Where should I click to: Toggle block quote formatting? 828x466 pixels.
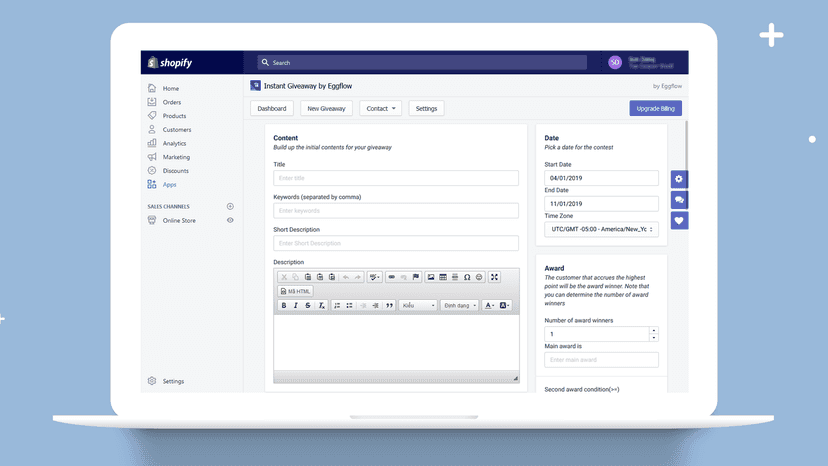tap(389, 305)
